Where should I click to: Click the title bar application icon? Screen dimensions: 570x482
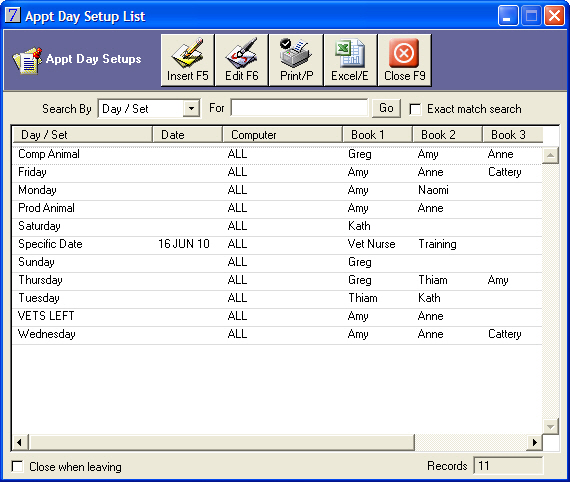pos(13,15)
